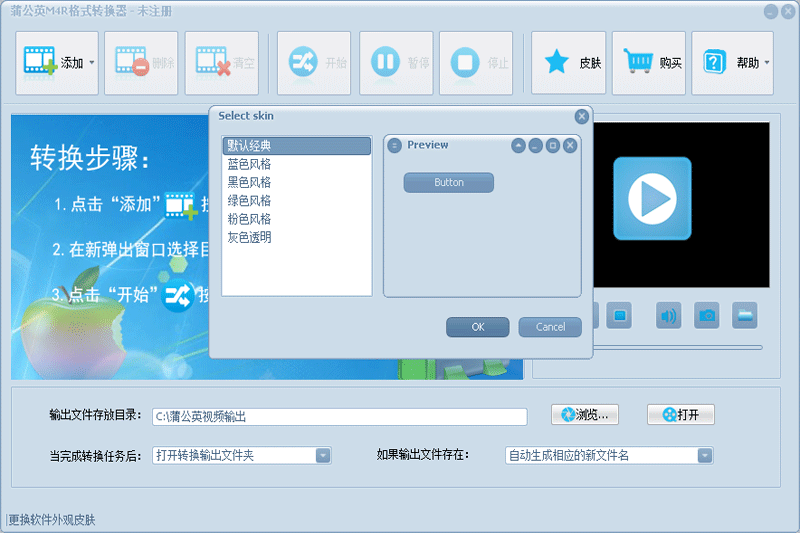The width and height of the screenshot is (800, 533).
Task: Choose the 黑色风格 skin
Action: 296,183
